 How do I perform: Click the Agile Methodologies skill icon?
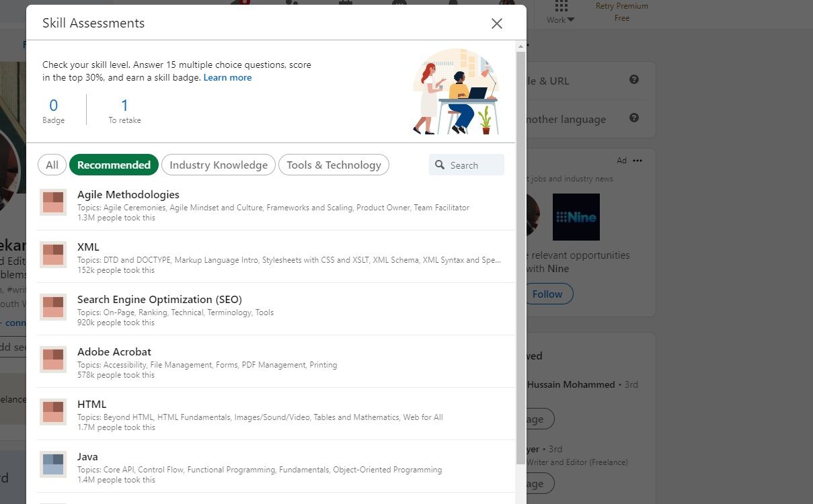[53, 202]
